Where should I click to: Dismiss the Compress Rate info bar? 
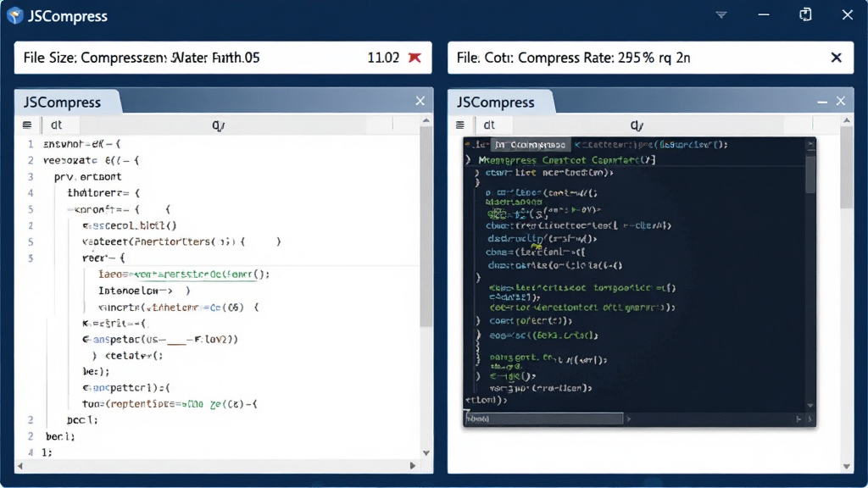coord(837,58)
